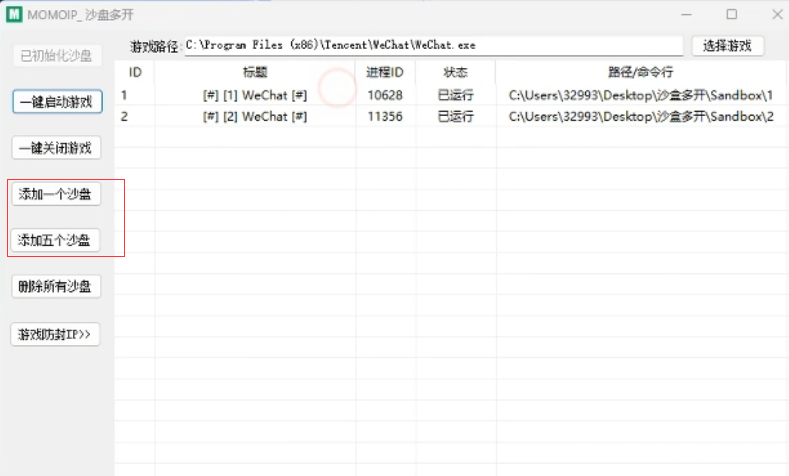Click the 路径/命令行 column header
The height and width of the screenshot is (476, 789).
pos(640,72)
